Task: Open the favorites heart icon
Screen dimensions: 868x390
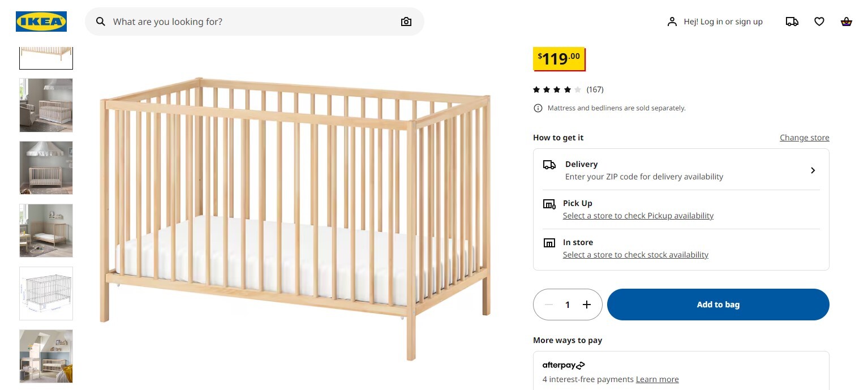Action: pyautogui.click(x=819, y=22)
